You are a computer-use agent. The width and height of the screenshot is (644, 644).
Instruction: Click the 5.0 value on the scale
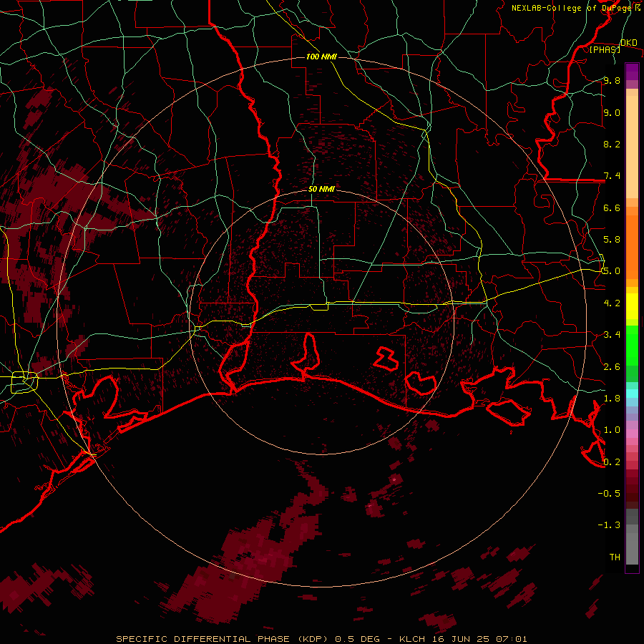point(612,271)
